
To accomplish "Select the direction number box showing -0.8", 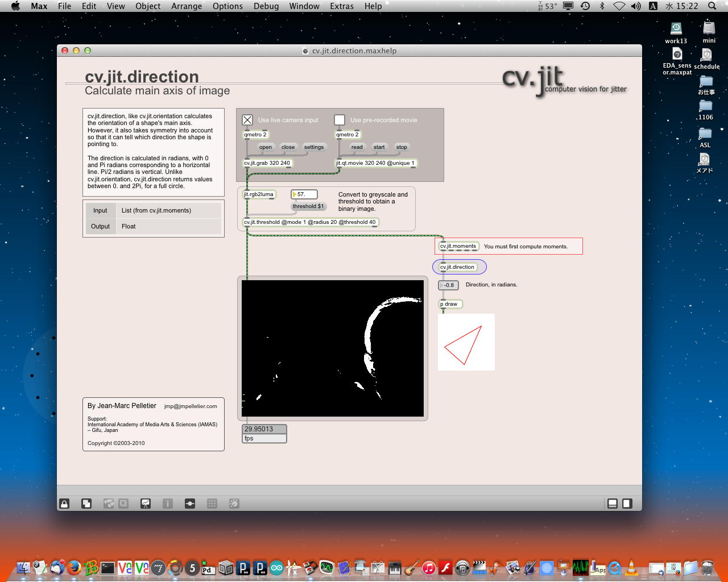I will 448,285.
